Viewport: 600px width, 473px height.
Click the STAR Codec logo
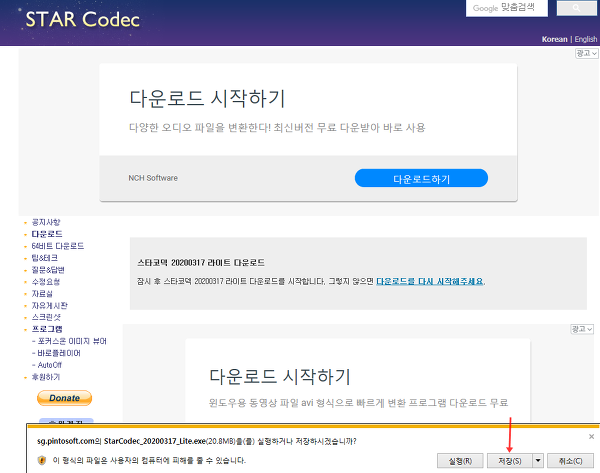(x=82, y=19)
